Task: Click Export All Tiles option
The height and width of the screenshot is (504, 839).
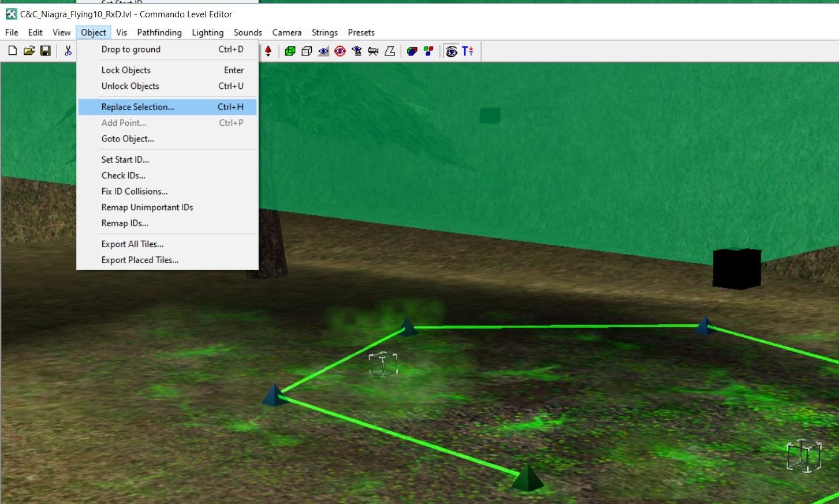Action: [132, 244]
